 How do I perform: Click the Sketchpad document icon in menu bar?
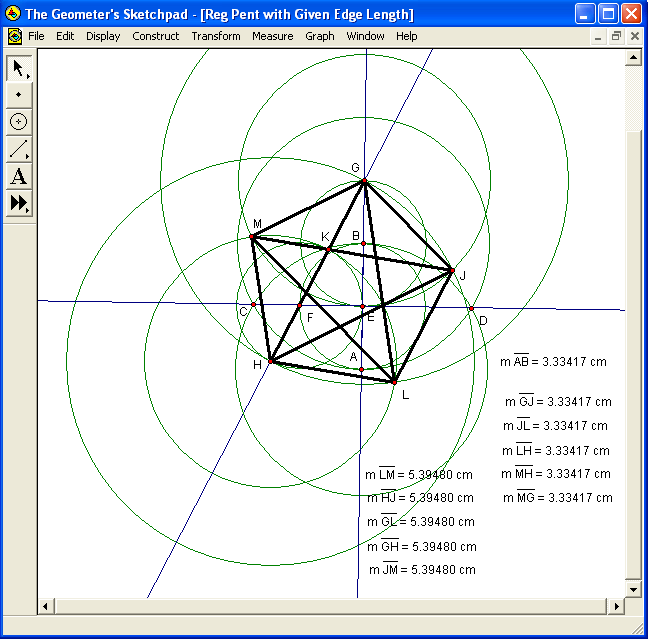coord(14,36)
